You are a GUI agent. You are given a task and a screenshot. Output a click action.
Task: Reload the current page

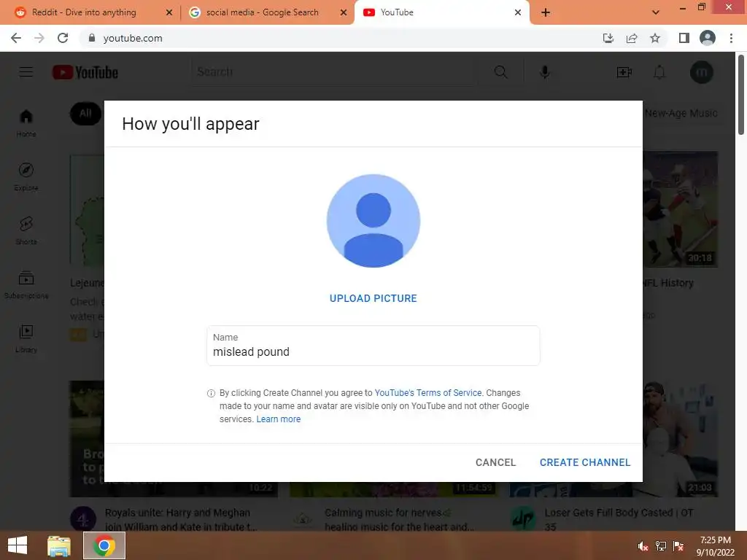63,38
